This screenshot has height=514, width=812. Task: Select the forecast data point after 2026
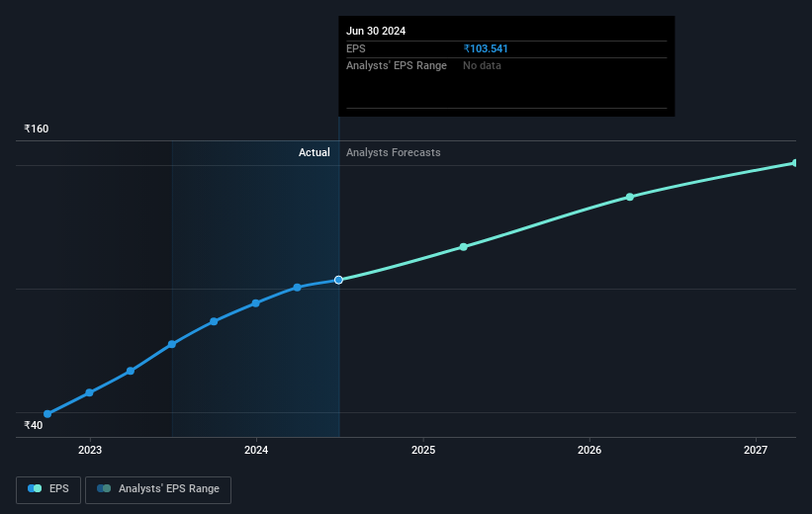[x=630, y=197]
